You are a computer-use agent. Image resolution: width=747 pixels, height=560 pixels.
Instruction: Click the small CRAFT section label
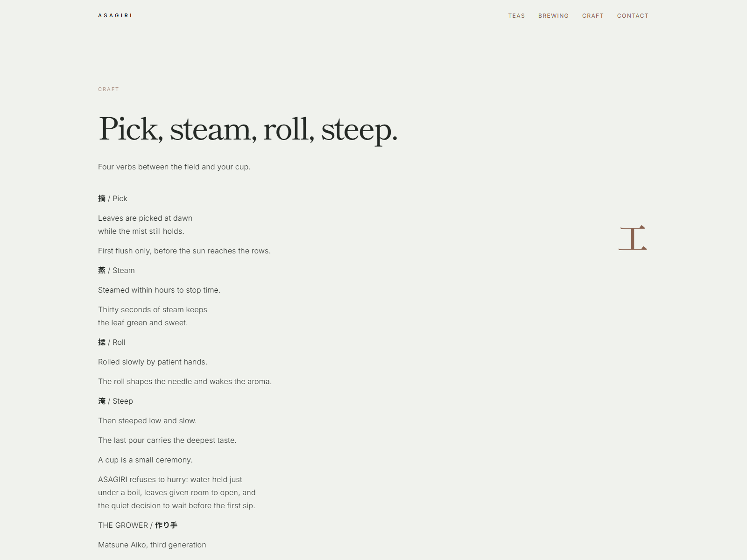(108, 89)
